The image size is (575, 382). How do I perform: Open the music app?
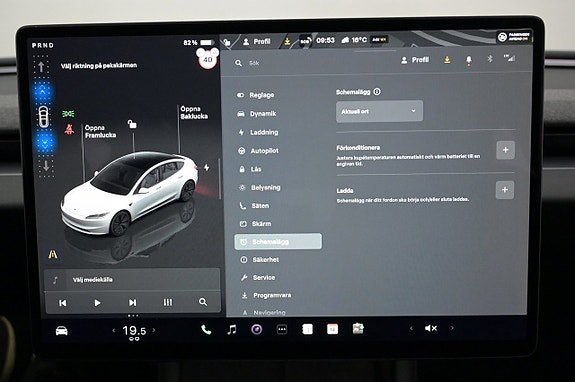click(232, 330)
